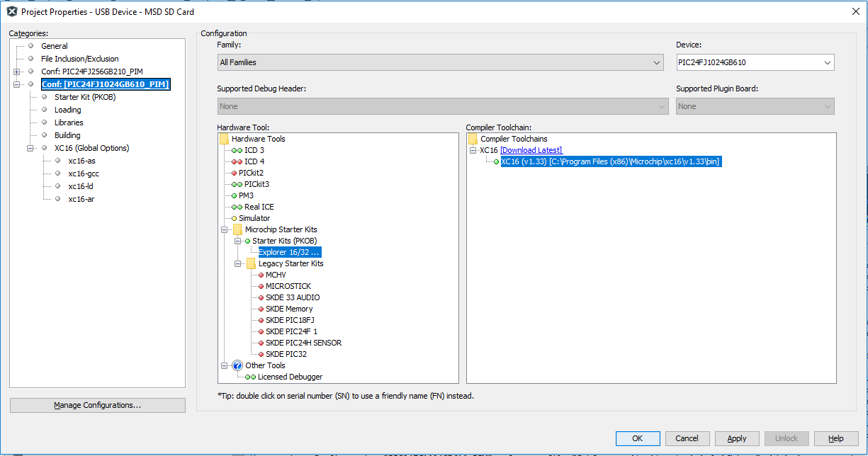Open xc16-as options

click(x=81, y=161)
